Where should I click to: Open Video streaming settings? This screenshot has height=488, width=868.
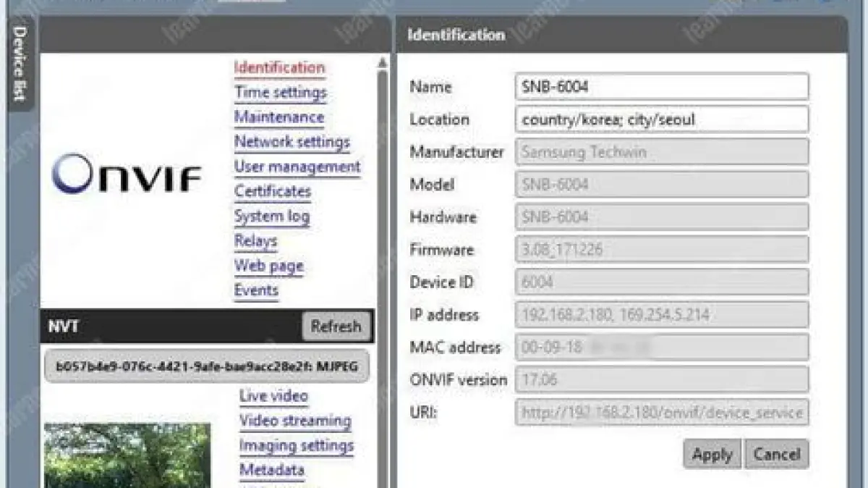coord(295,421)
